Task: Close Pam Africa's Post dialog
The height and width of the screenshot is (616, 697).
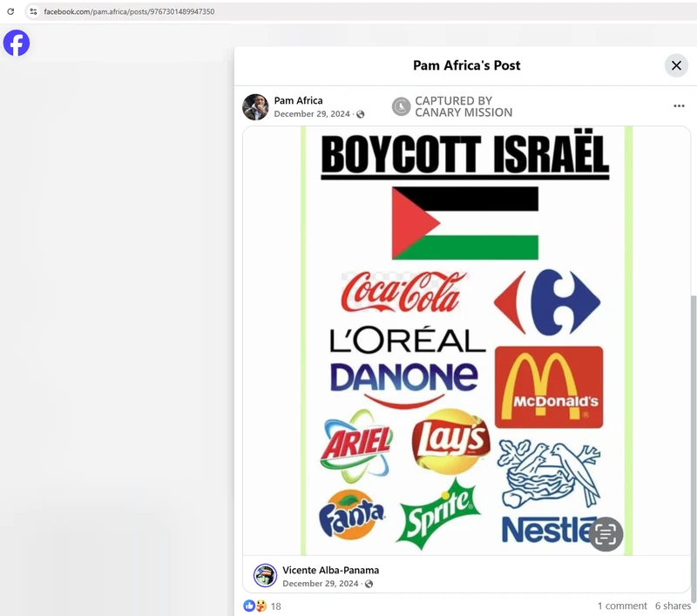Action: point(676,65)
